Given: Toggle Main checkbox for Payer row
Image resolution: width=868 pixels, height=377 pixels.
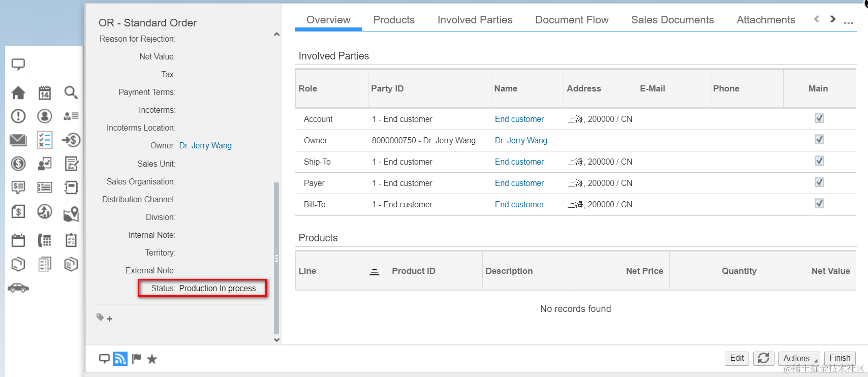Looking at the screenshot, I should (819, 182).
